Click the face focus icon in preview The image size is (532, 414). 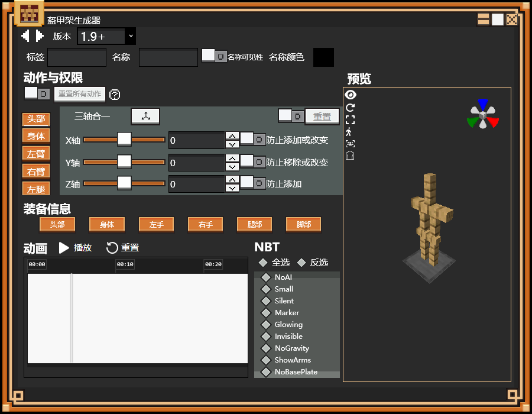point(350,144)
